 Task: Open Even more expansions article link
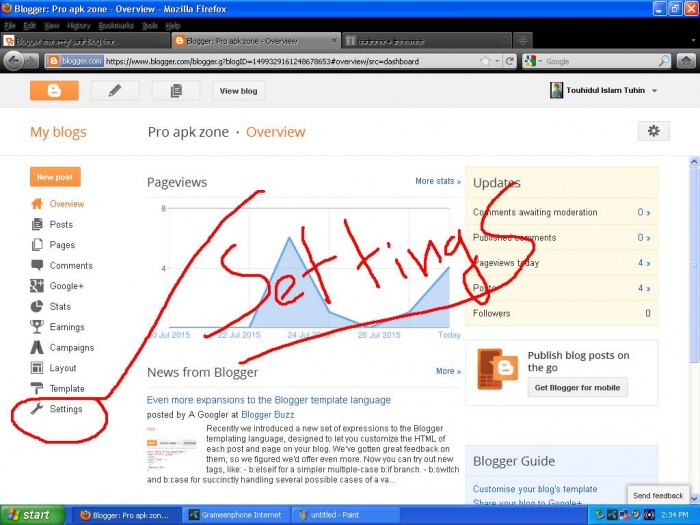(269, 400)
